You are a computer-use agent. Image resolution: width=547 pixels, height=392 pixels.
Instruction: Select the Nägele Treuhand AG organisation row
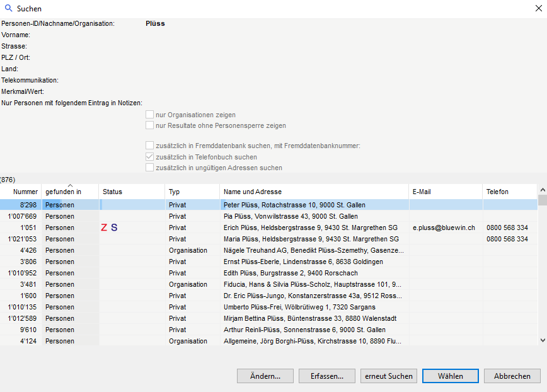(313, 250)
